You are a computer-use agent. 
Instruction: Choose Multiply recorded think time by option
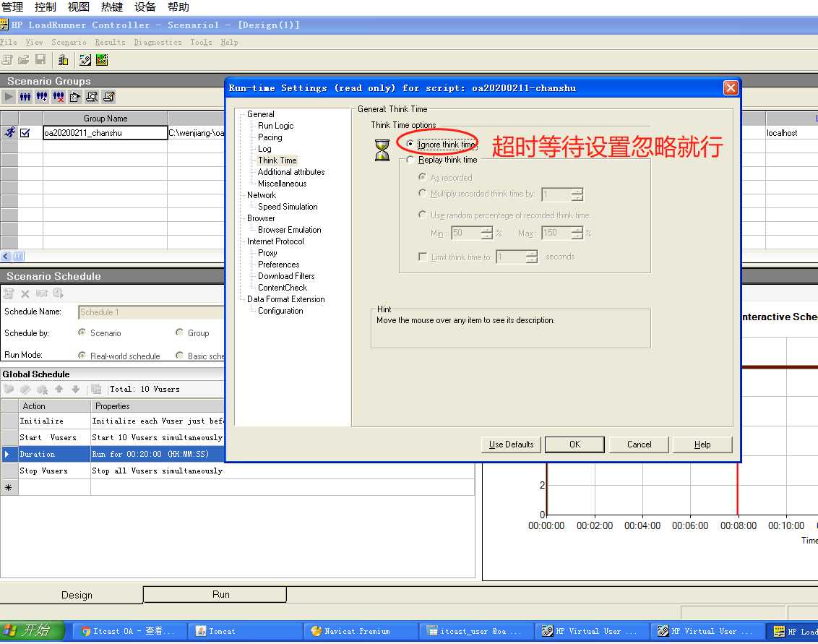pyautogui.click(x=423, y=193)
